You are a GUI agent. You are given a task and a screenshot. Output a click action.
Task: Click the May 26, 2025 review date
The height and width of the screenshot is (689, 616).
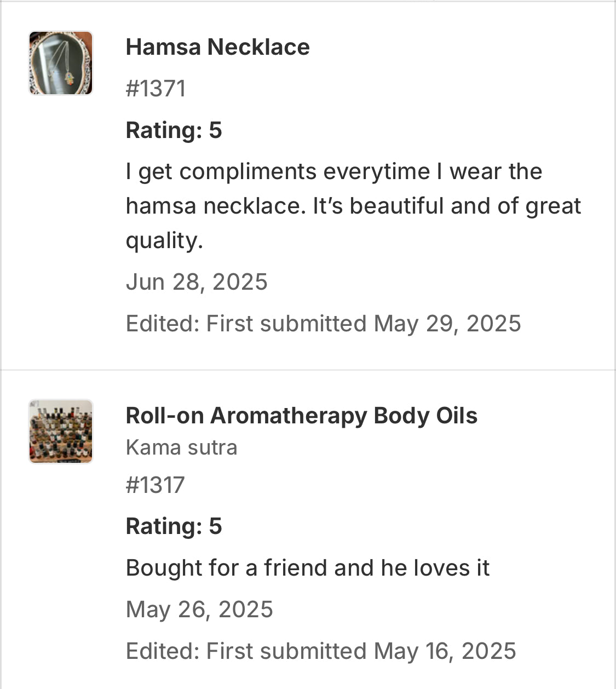(199, 610)
